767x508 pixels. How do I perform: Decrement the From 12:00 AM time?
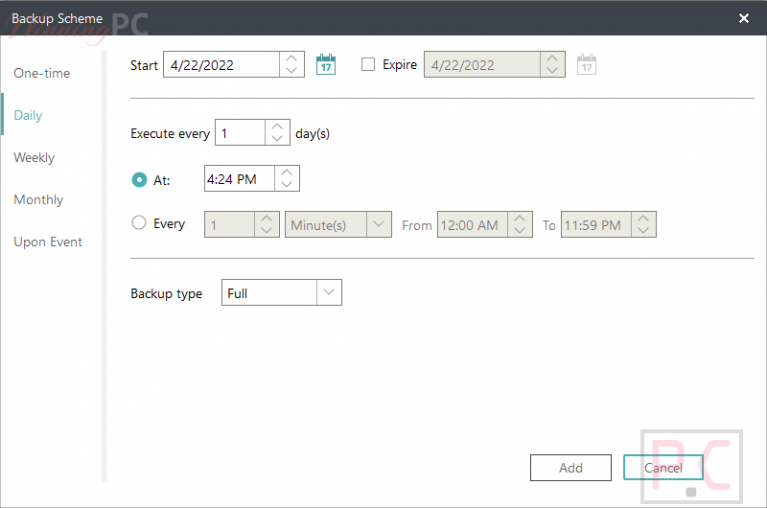pos(520,230)
